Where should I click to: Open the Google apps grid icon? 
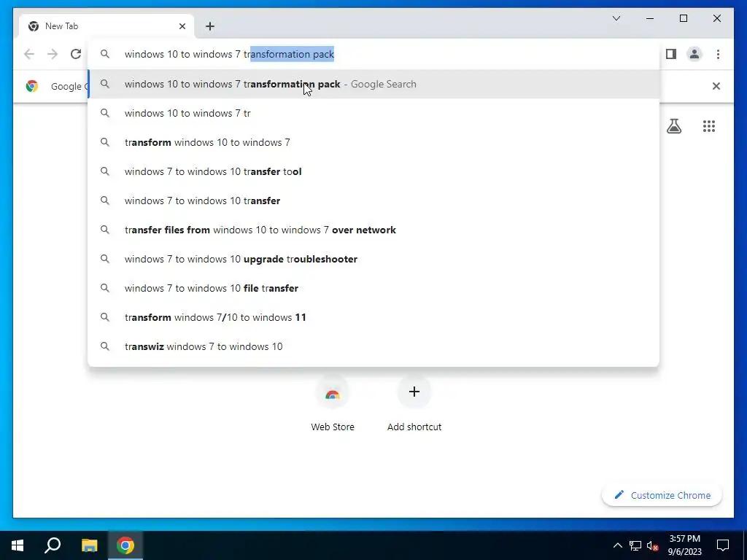709,126
